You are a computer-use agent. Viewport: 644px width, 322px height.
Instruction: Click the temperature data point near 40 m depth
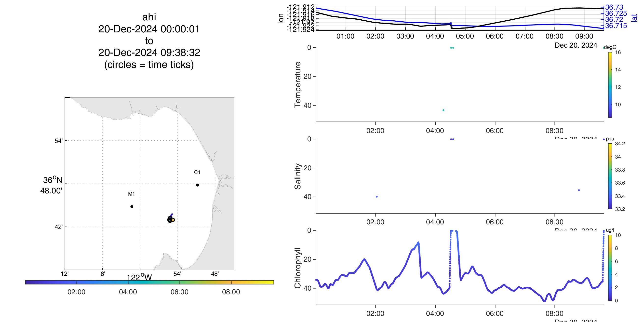coord(443,110)
